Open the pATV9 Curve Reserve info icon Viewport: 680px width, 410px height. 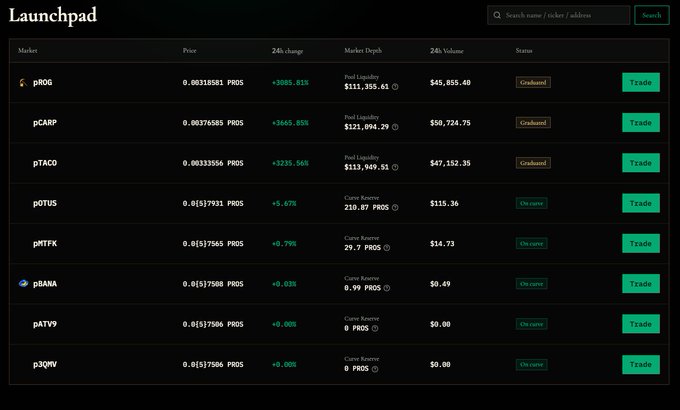(x=375, y=328)
